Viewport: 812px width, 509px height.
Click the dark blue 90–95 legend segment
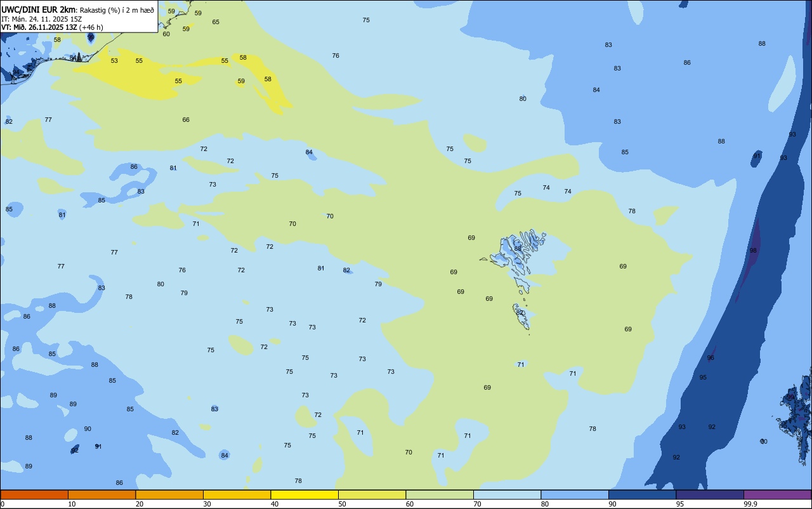pos(642,494)
